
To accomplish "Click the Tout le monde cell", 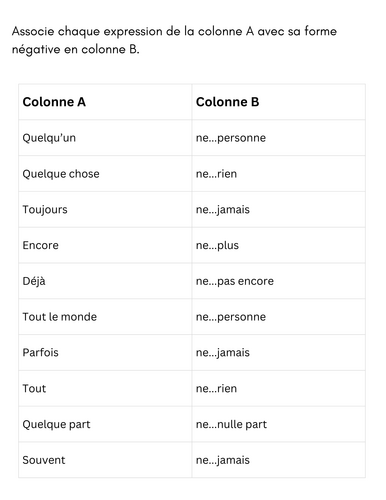I will click(105, 317).
